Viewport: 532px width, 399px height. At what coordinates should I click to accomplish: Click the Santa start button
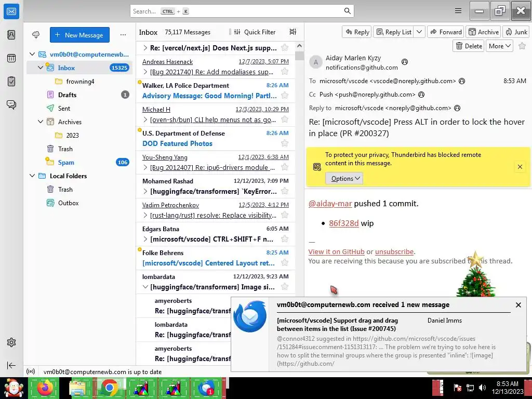(14, 388)
